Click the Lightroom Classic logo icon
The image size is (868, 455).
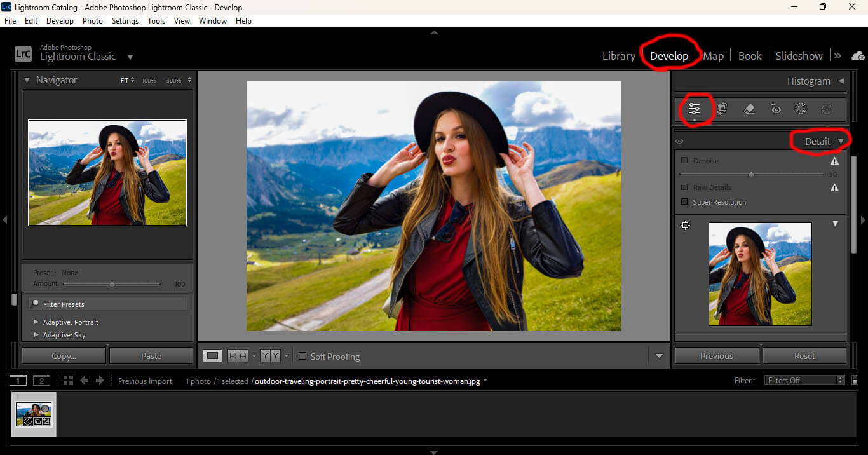tap(23, 54)
